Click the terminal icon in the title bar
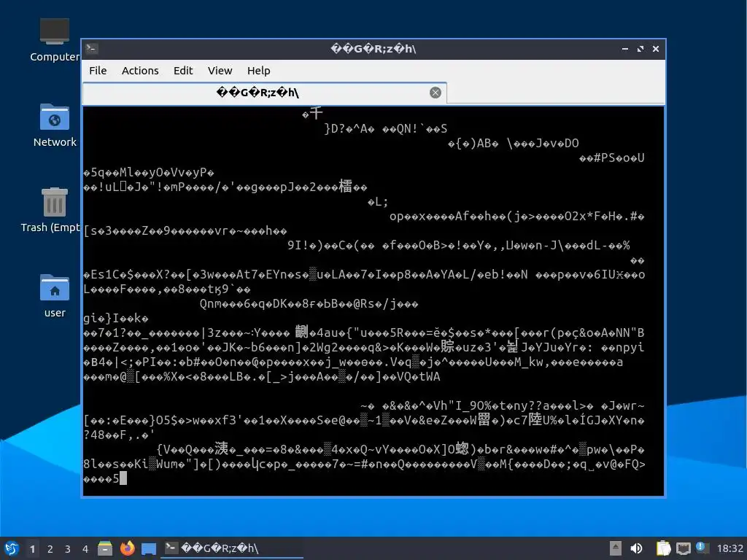This screenshot has width=747, height=560. pyautogui.click(x=92, y=48)
